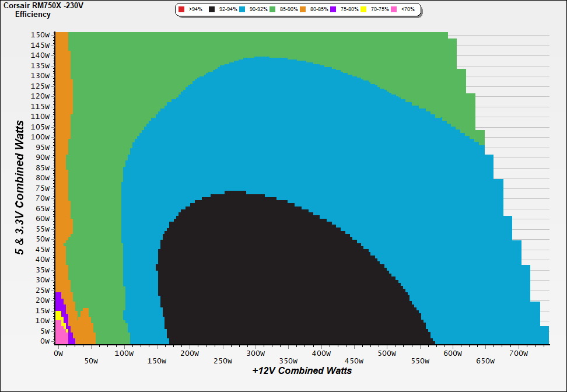
Task: Click the 700W tick on the x-axis
Action: coord(519,353)
